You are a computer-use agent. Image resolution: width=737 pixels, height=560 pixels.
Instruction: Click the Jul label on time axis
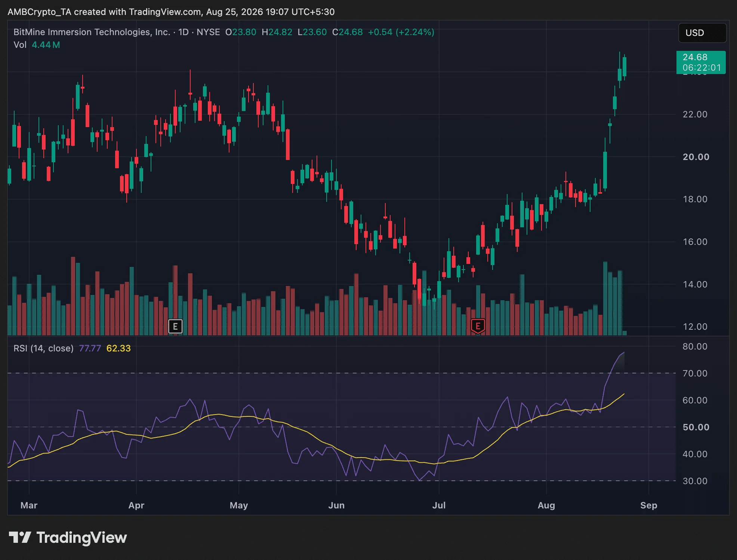pyautogui.click(x=439, y=505)
